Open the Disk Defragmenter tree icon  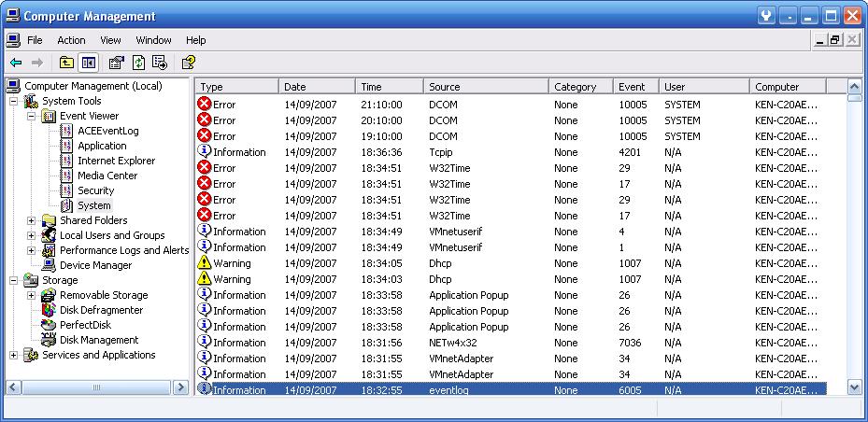coord(49,310)
